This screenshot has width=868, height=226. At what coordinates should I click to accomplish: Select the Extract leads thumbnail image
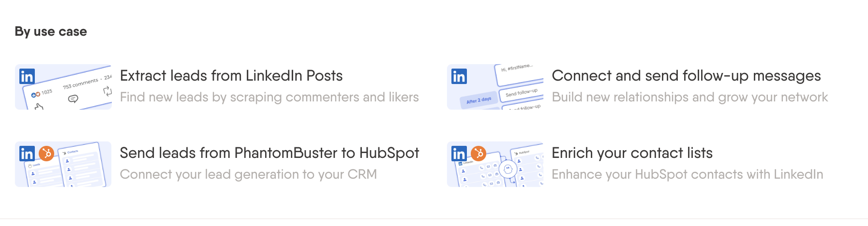tap(63, 87)
